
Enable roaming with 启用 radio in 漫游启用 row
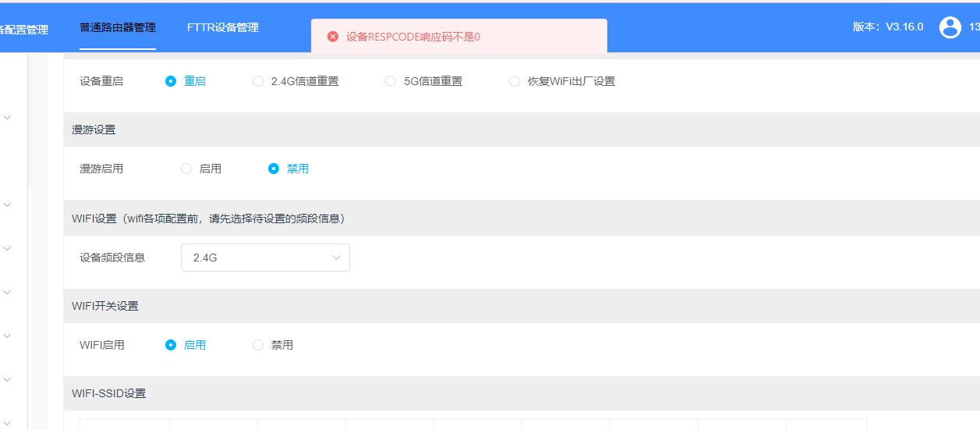[x=201, y=169]
